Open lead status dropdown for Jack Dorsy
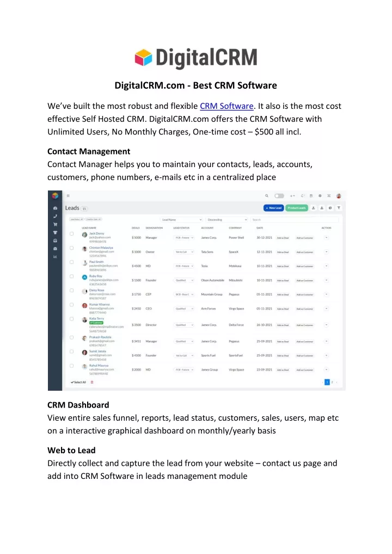The width and height of the screenshot is (392, 554). click(x=184, y=238)
